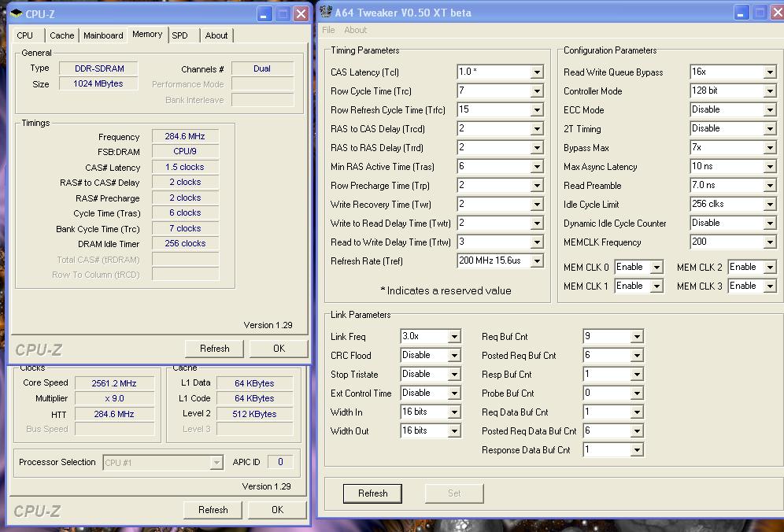Viewport: 784px width, 532px height.
Task: Click the greyed Processor Selection CPU #1 dropdown
Action: pyautogui.click(x=163, y=463)
